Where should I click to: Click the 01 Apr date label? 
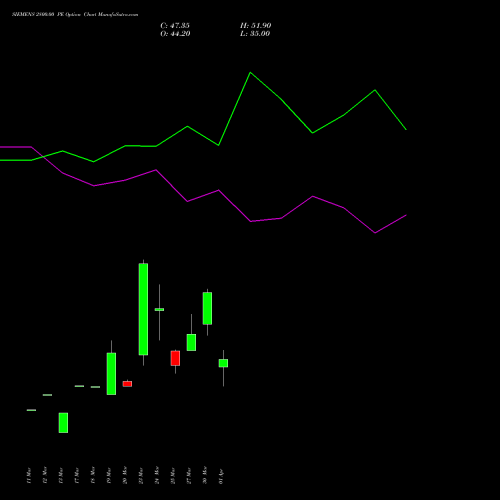tap(221, 476)
